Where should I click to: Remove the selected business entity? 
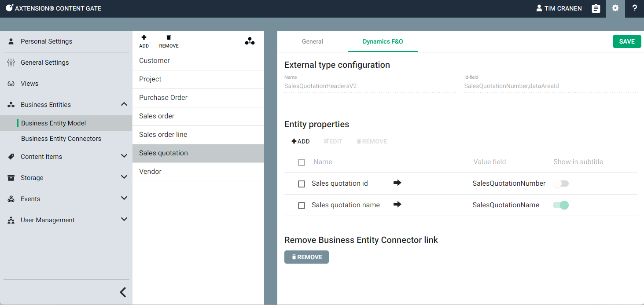tap(169, 41)
